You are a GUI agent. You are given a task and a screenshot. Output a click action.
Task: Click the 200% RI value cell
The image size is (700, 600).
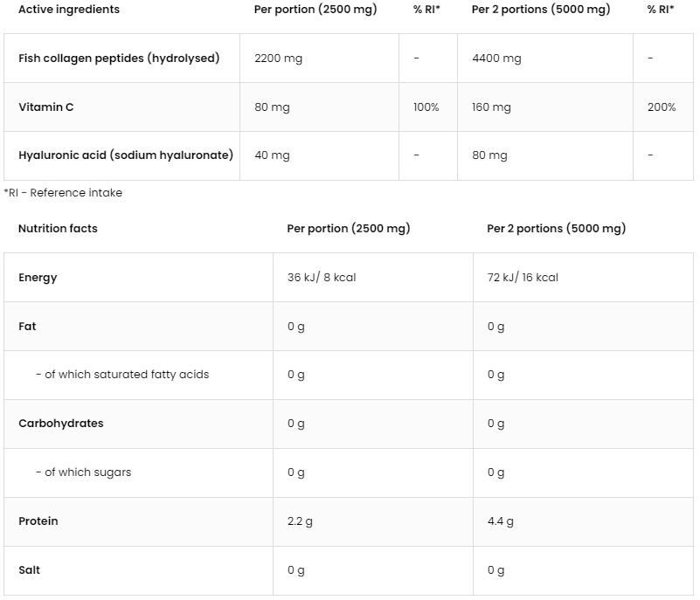662,107
